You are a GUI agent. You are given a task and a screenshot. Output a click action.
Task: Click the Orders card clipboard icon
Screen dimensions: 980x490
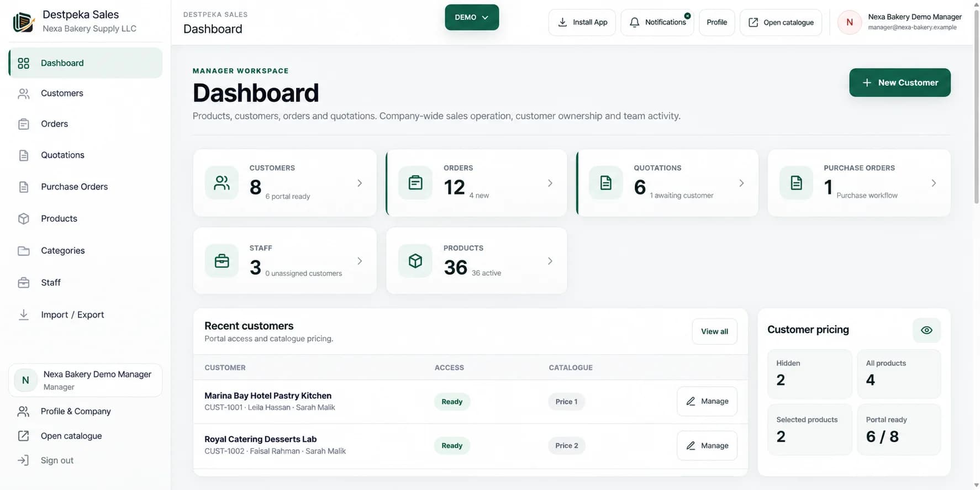tap(415, 183)
